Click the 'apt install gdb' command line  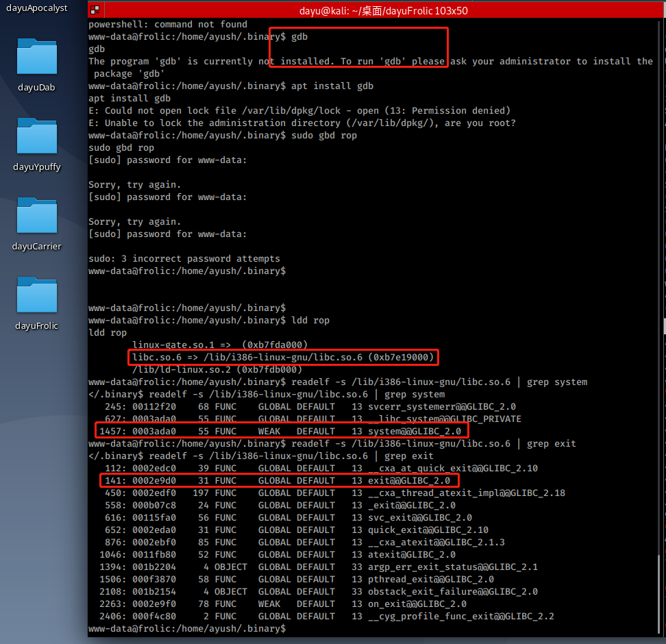231,86
